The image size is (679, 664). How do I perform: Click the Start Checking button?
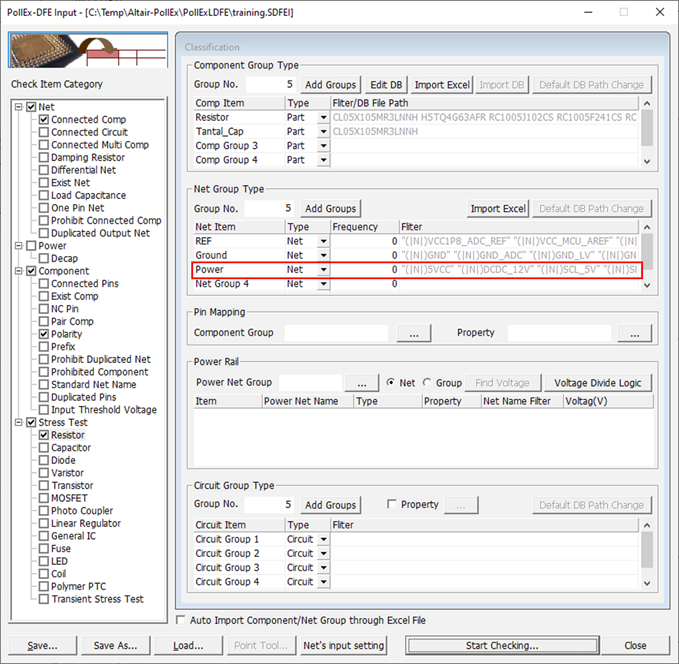[x=502, y=645]
